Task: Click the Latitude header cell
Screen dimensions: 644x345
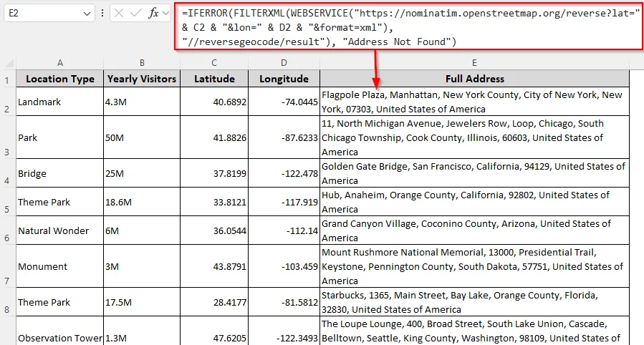Action: [214, 79]
